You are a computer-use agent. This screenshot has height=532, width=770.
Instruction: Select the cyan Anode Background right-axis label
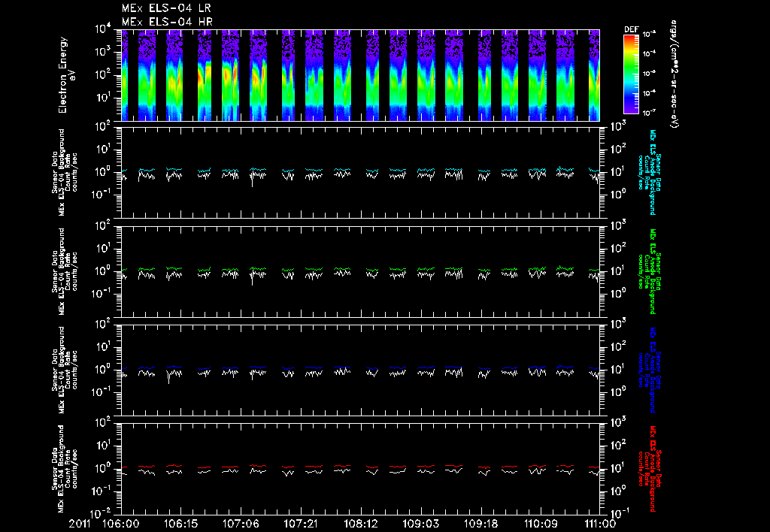point(649,172)
